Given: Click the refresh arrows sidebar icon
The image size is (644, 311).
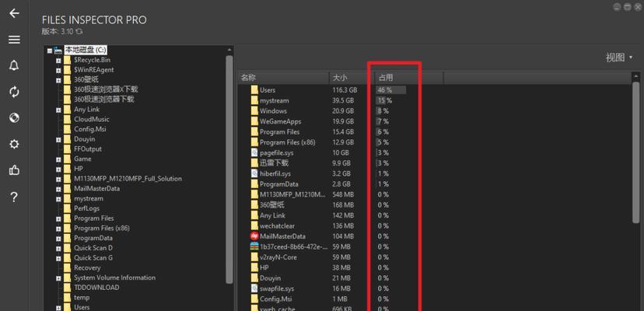Looking at the screenshot, I should tap(14, 92).
